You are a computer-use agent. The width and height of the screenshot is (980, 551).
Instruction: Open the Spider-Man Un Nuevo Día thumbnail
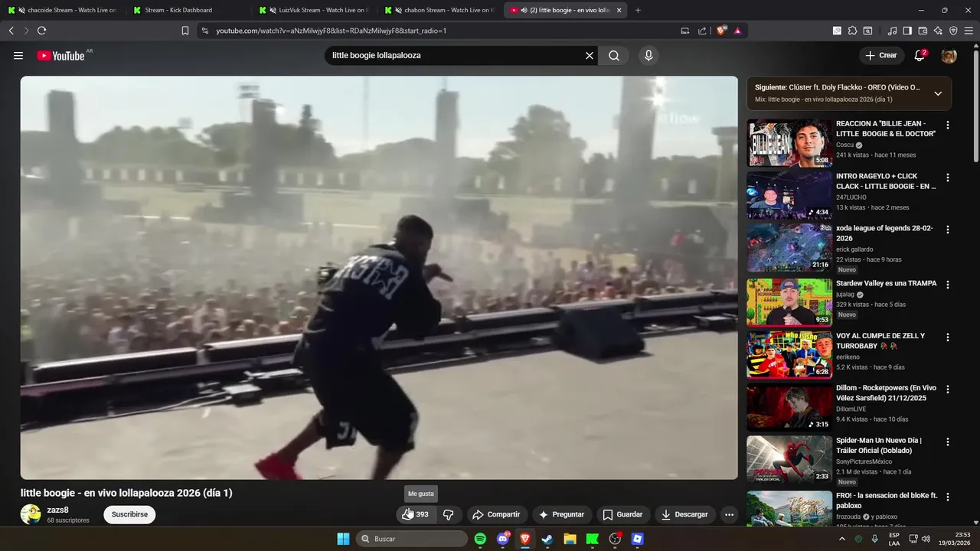(x=789, y=459)
